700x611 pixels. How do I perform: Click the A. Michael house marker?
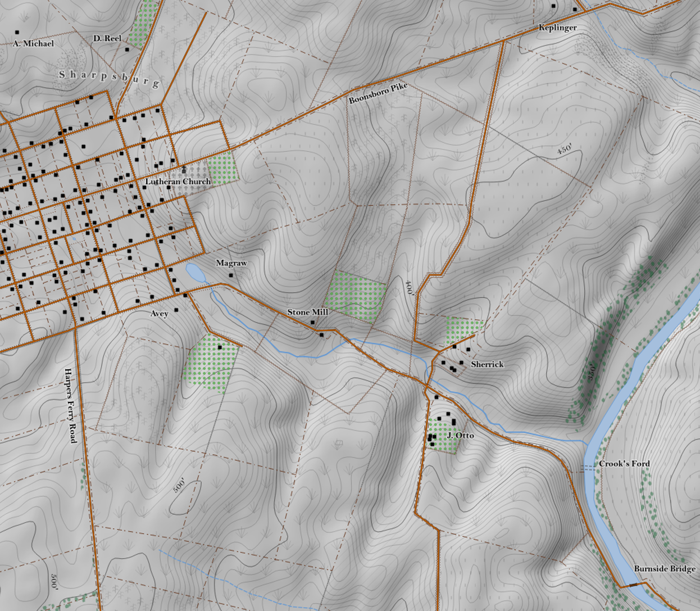[17, 33]
